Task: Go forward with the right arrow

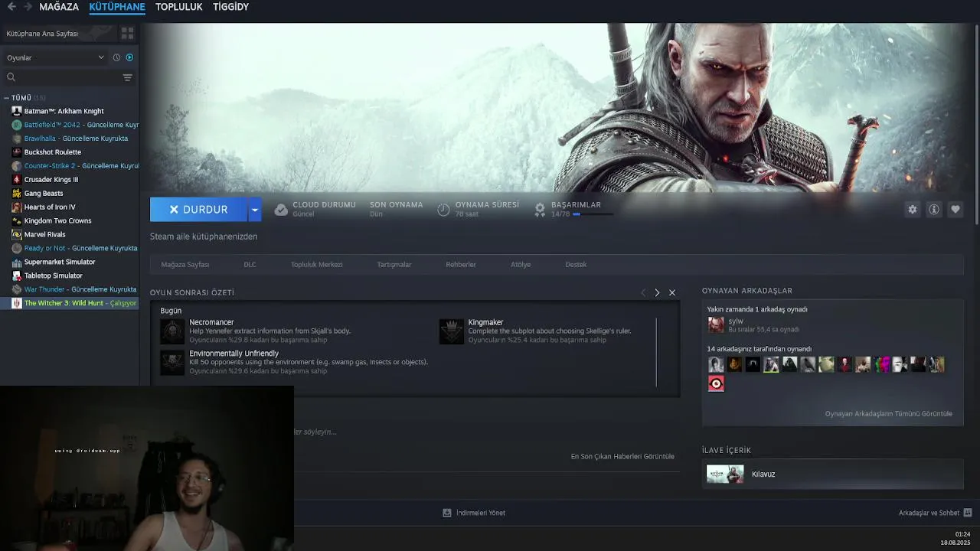Action: pyautogui.click(x=28, y=7)
